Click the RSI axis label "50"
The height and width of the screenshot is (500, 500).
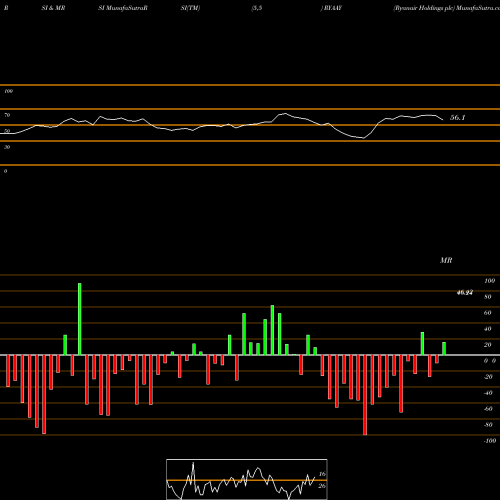(x=7, y=131)
